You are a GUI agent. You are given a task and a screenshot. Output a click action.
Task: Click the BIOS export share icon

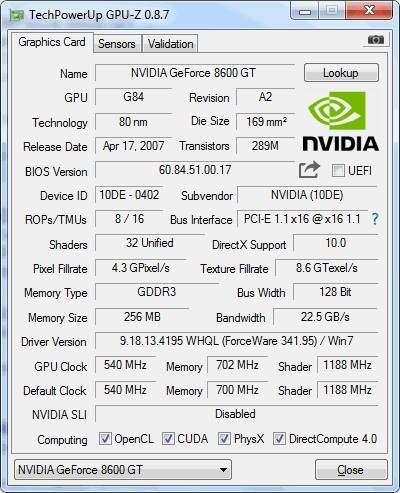pos(309,170)
